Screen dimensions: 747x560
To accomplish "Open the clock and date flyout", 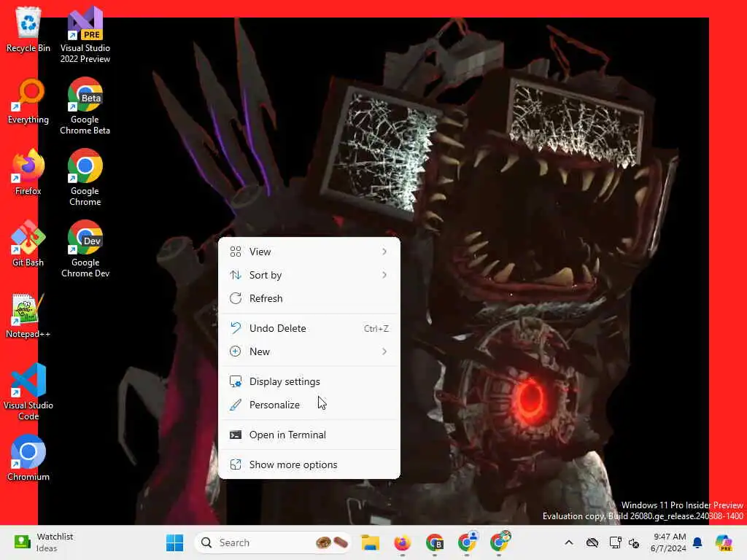I will tap(669, 542).
